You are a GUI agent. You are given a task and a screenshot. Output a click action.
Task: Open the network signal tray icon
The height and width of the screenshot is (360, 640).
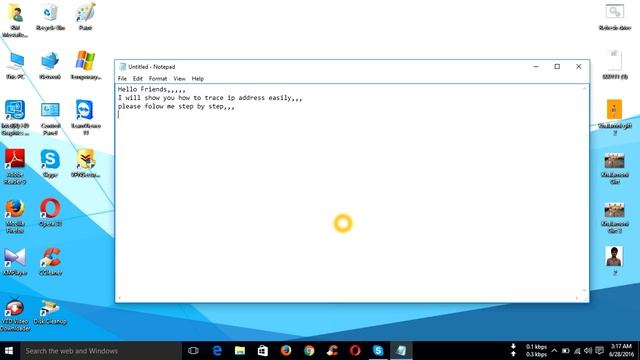(577, 351)
